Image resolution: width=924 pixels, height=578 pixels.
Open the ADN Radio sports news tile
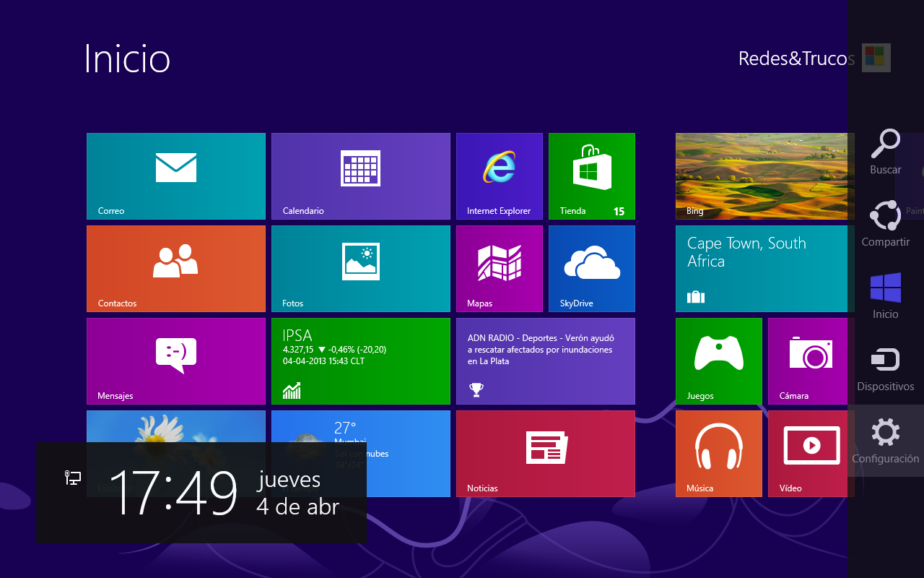point(546,361)
